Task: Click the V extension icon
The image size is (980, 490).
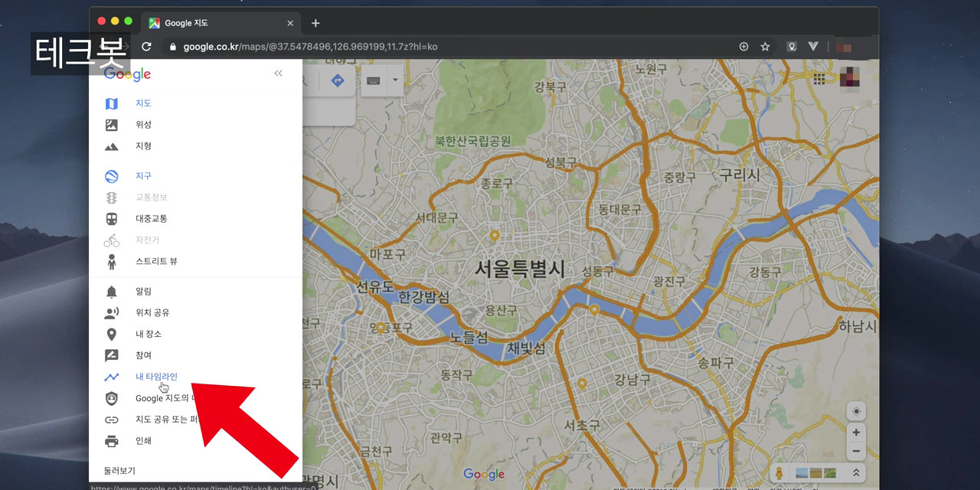Action: pos(813,47)
